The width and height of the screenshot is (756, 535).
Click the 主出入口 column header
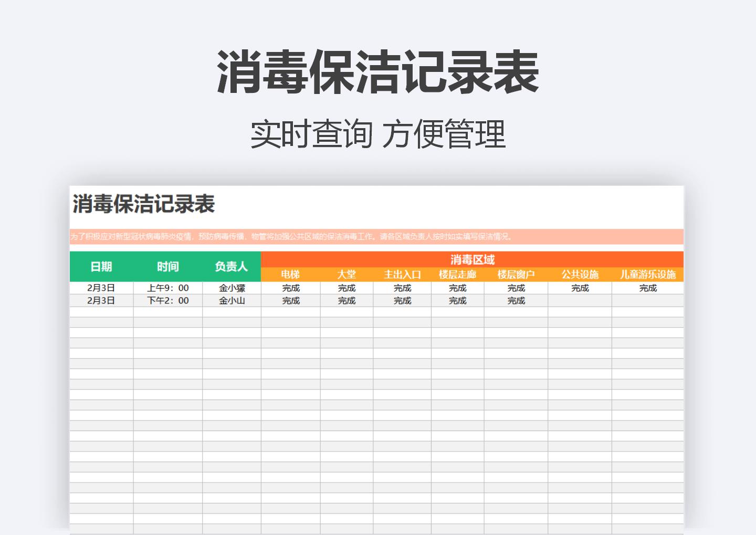click(x=403, y=274)
